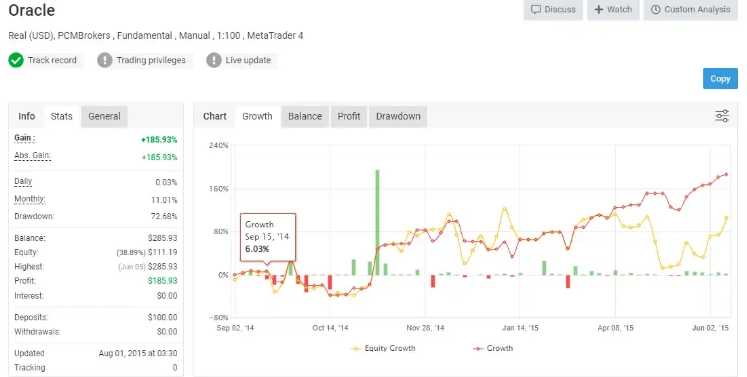Toggle Growth series in chart legend

493,348
